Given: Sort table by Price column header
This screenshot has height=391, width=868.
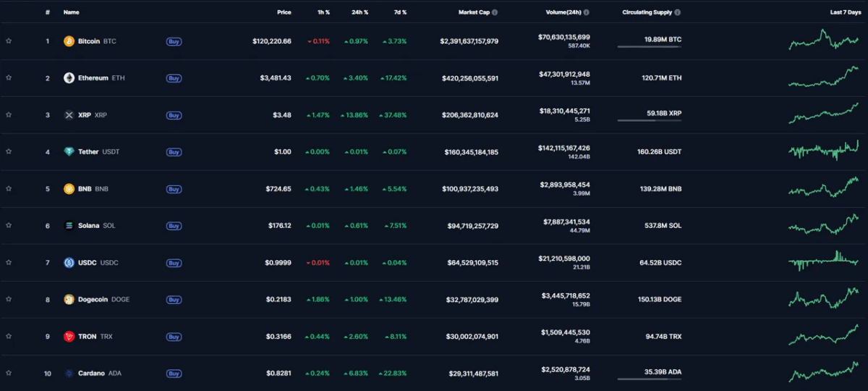Looking at the screenshot, I should tap(284, 12).
